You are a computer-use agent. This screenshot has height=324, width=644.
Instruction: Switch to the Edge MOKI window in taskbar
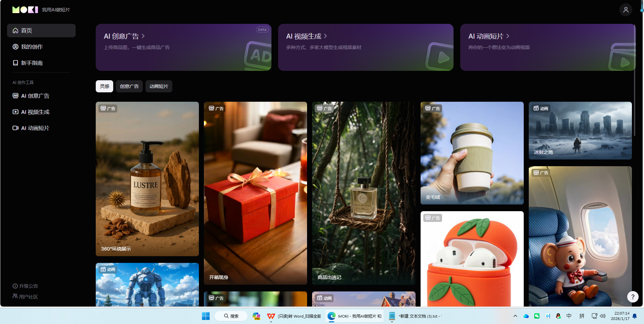tap(354, 316)
